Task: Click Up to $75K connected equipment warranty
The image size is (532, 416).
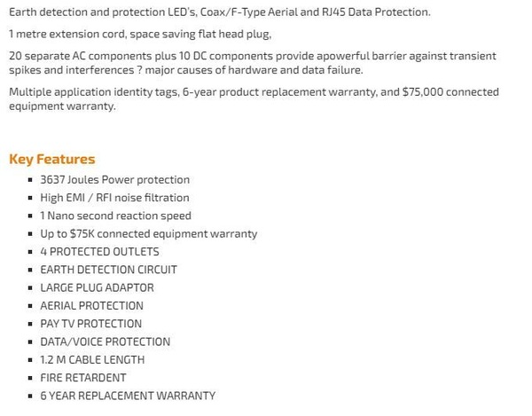Action: click(x=149, y=233)
